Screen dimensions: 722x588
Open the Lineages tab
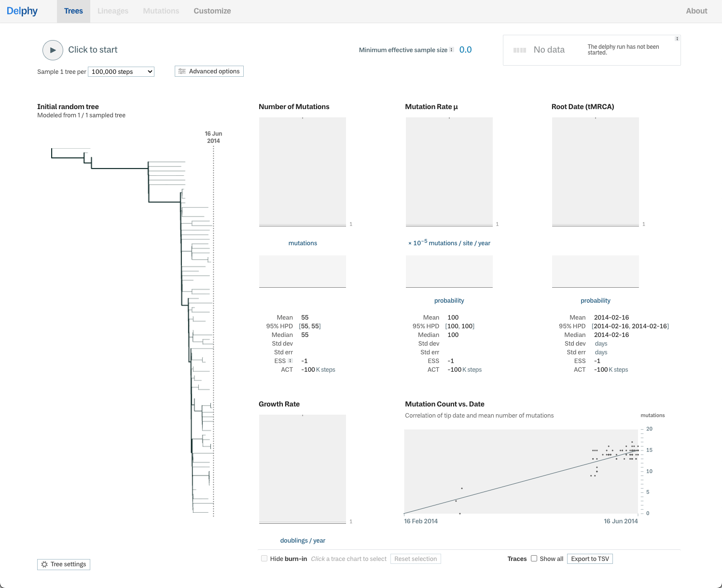click(113, 11)
